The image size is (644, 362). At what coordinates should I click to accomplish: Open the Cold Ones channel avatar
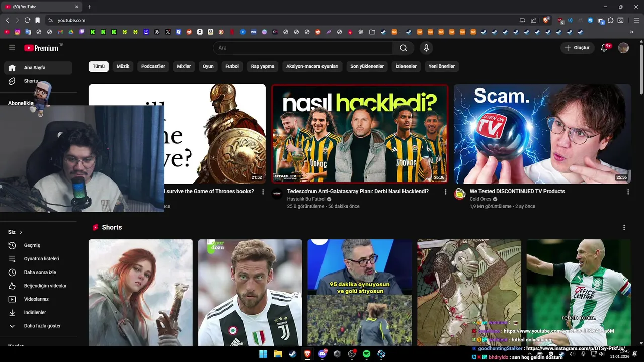pyautogui.click(x=460, y=194)
